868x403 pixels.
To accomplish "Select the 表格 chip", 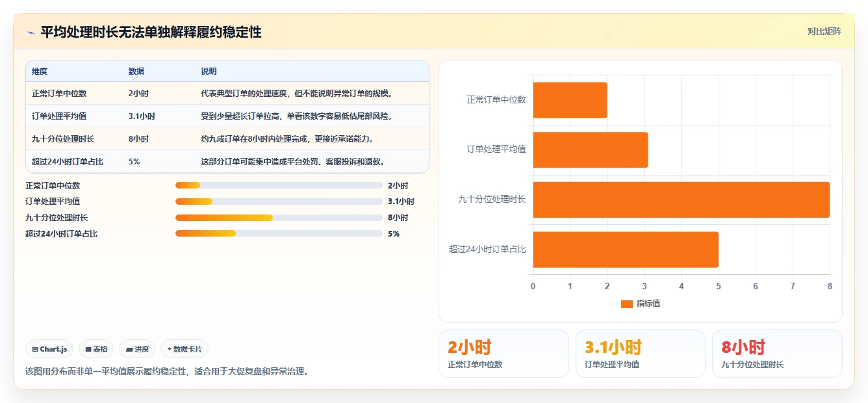I will pyautogui.click(x=96, y=349).
